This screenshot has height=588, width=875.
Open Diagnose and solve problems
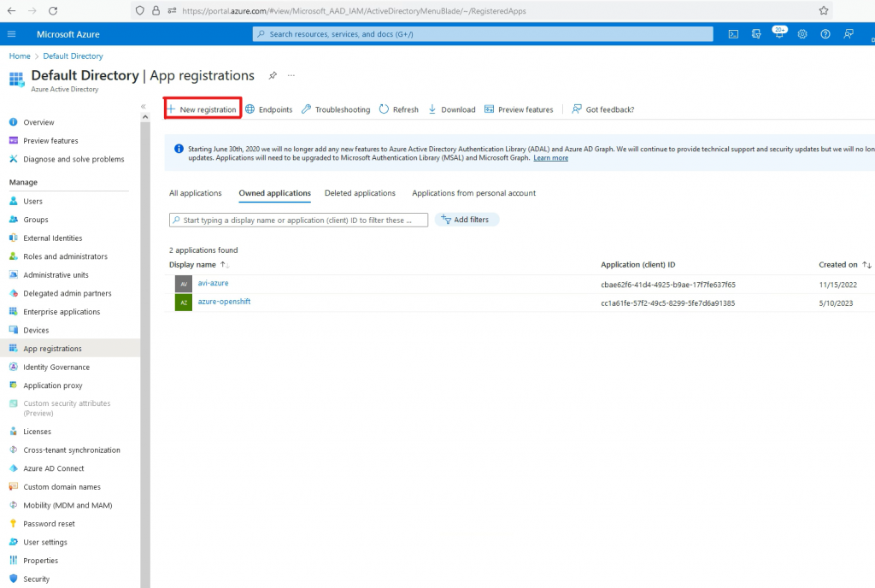(73, 159)
